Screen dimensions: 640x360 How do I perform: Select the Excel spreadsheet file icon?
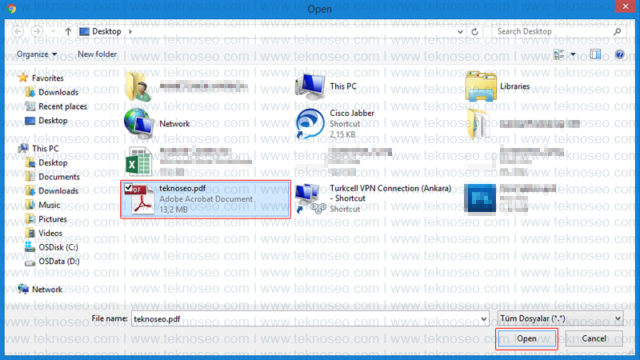pos(138,161)
